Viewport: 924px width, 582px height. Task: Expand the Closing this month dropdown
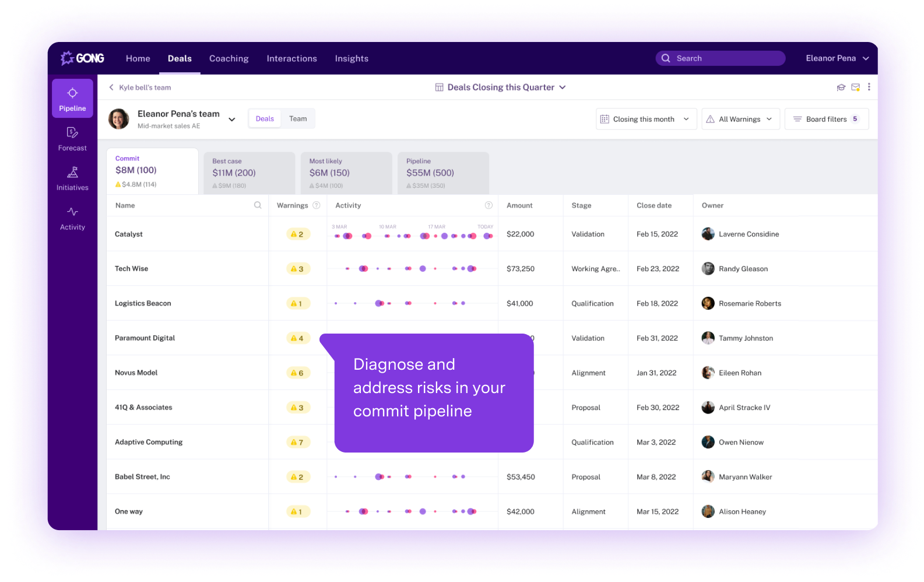point(646,119)
